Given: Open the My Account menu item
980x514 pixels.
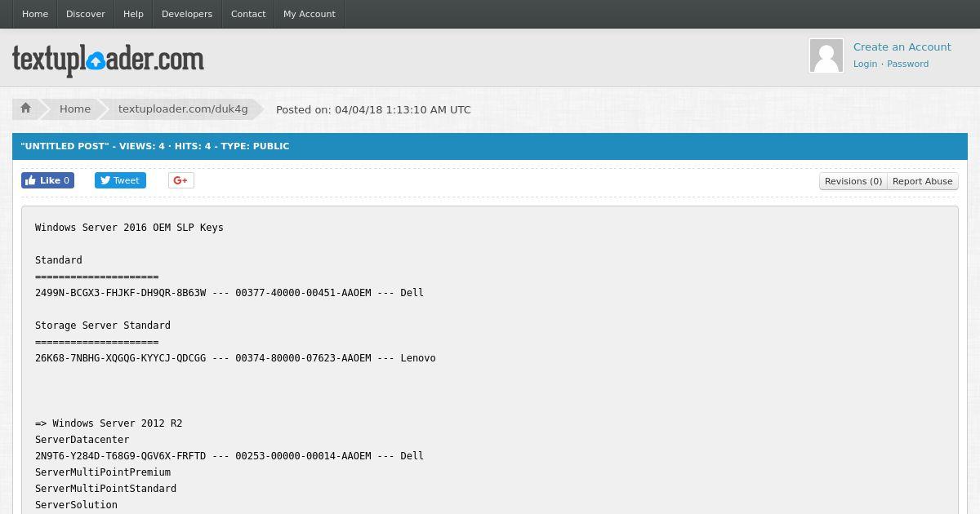Looking at the screenshot, I should pos(310,14).
